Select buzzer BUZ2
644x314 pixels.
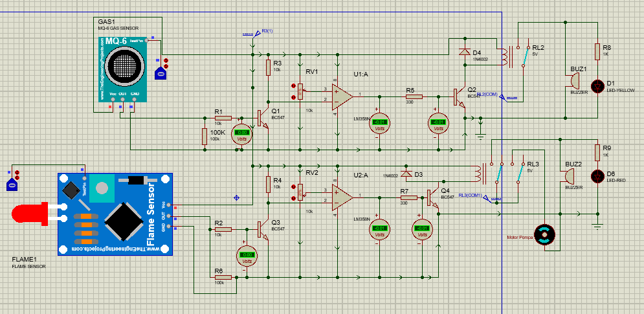[569, 176]
